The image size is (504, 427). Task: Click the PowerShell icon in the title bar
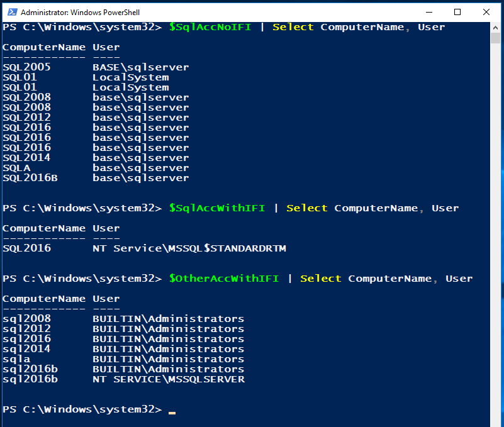pyautogui.click(x=12, y=12)
